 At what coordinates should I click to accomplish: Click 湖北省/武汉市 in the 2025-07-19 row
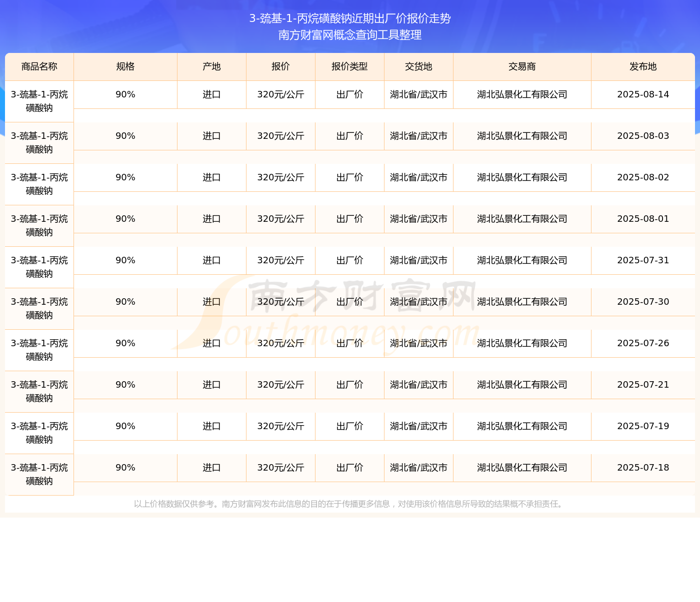point(418,426)
